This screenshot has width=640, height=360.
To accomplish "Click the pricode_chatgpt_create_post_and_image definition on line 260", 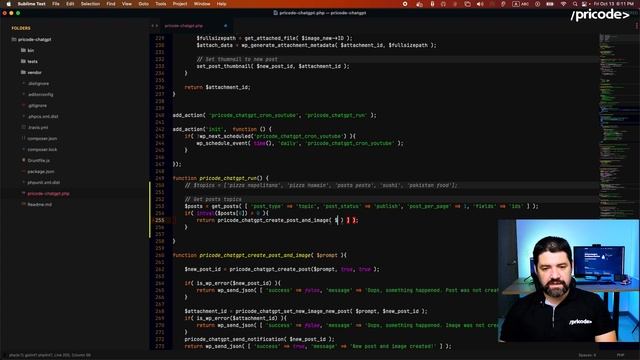I will point(255,255).
